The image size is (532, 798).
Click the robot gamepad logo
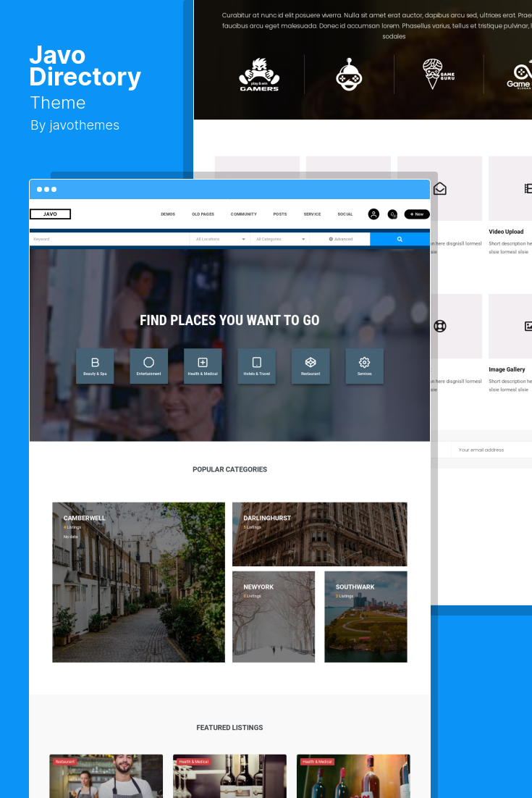pyautogui.click(x=349, y=75)
